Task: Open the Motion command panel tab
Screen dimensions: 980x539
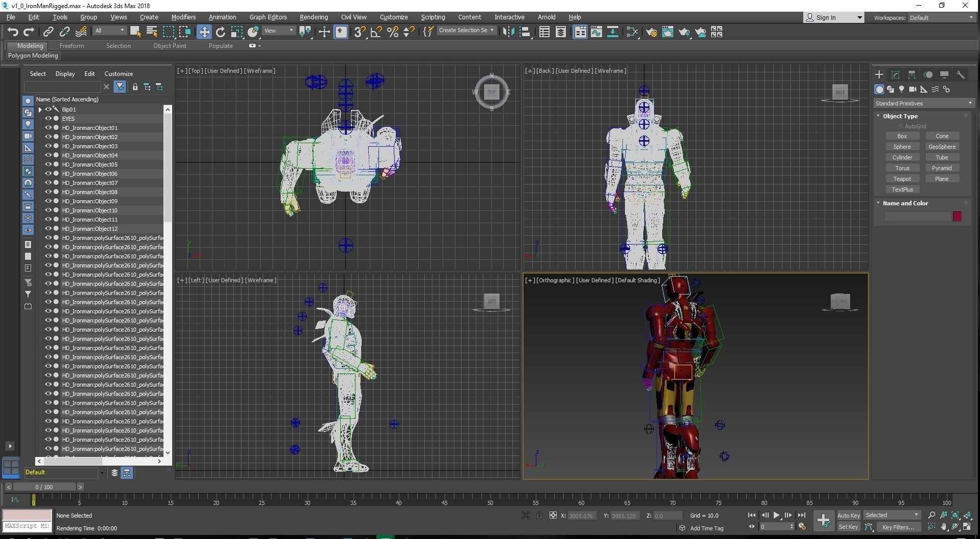Action: (928, 74)
